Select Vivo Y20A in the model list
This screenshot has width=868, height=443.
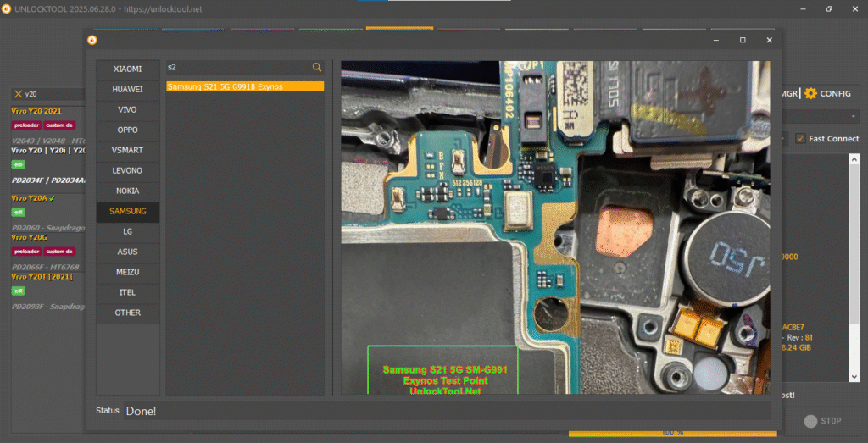tap(30, 197)
